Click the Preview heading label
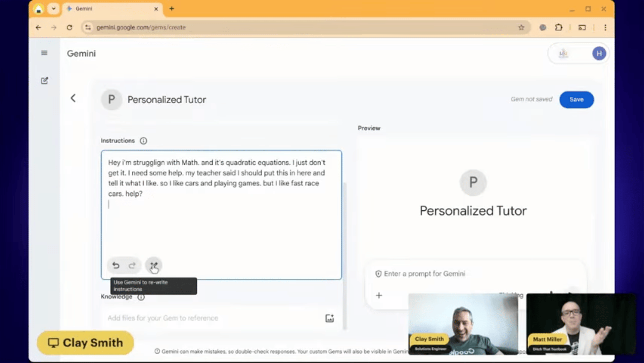 tap(369, 128)
